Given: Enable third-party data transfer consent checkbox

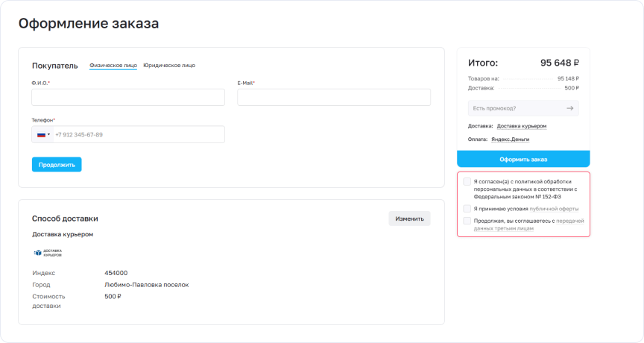Looking at the screenshot, I should (467, 221).
